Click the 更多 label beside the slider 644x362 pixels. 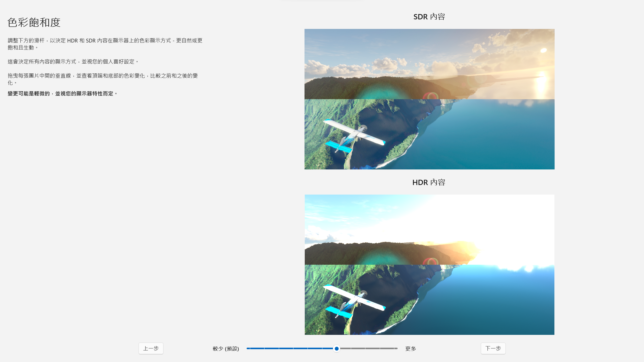click(410, 349)
